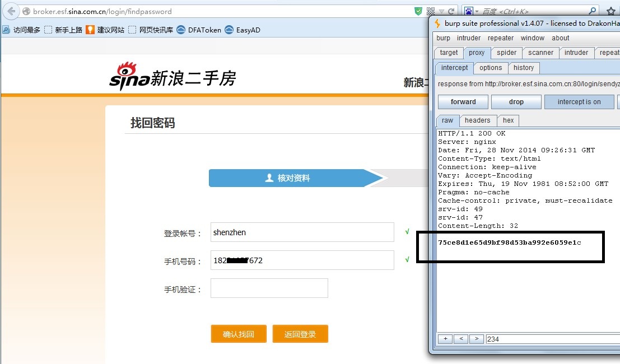Open the window menu in Burp Suite
Screen dimensions: 620x364
point(532,38)
